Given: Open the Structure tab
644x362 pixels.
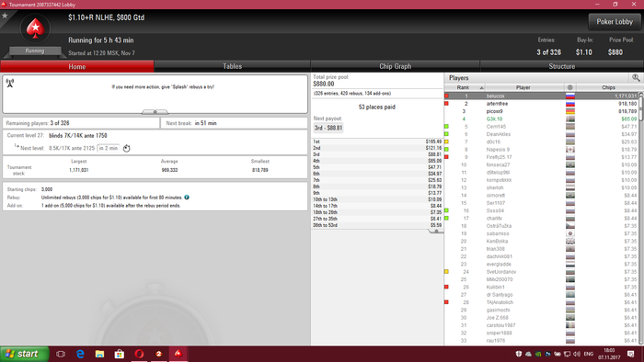Looking at the screenshot, I should click(561, 66).
